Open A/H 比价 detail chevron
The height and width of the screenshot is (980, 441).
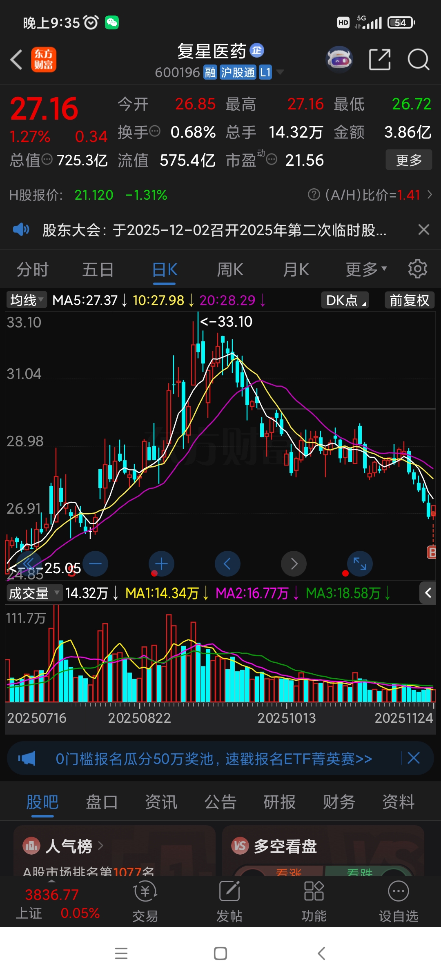[x=430, y=195]
